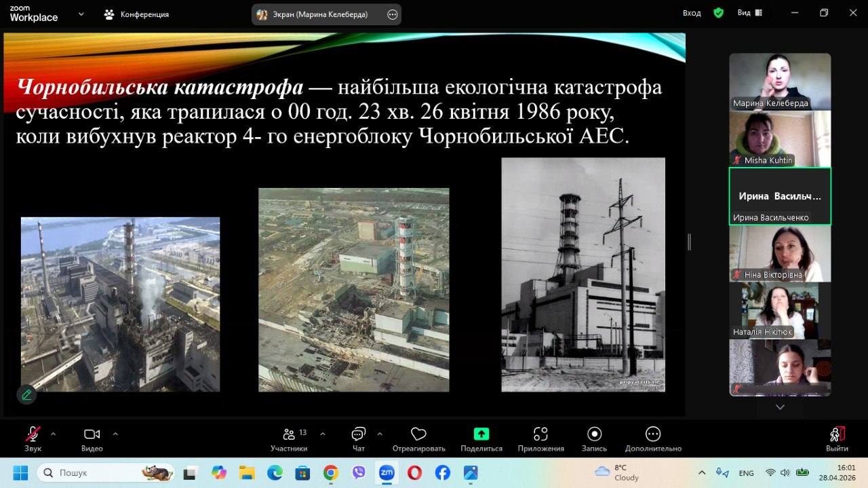
Task: Open the Zoom Workplace dropdown chevron
Action: tap(81, 14)
